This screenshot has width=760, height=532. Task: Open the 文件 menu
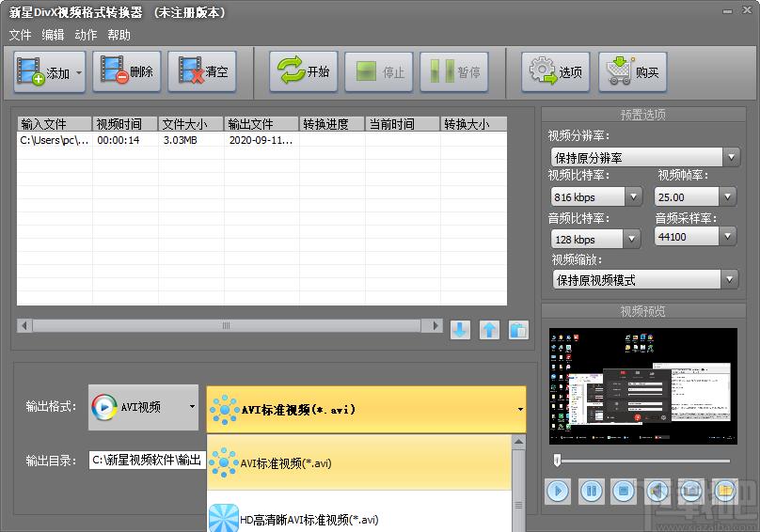(20, 35)
